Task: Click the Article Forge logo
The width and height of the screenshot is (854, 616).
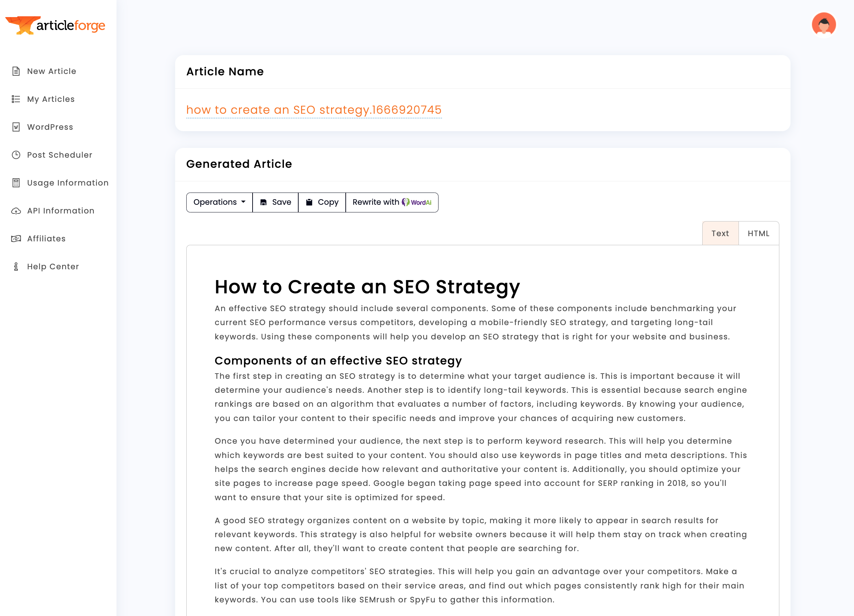Action: point(55,25)
